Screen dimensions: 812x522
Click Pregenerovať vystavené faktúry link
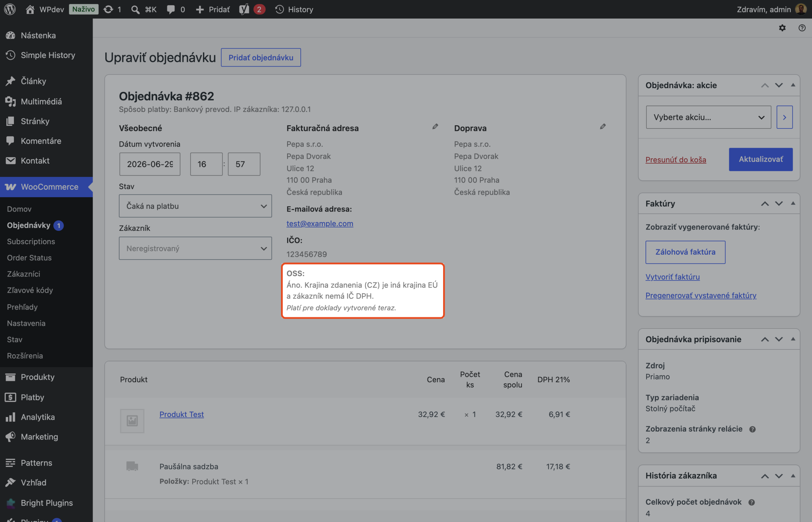701,295
